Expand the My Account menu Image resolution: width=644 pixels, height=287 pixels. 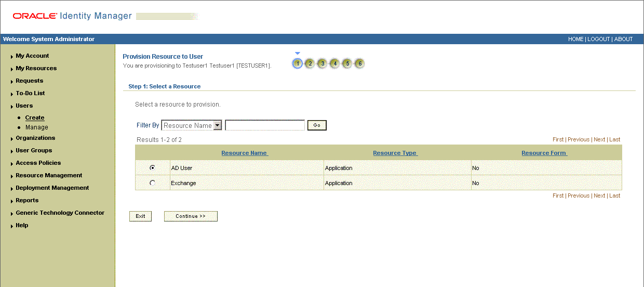(x=32, y=56)
